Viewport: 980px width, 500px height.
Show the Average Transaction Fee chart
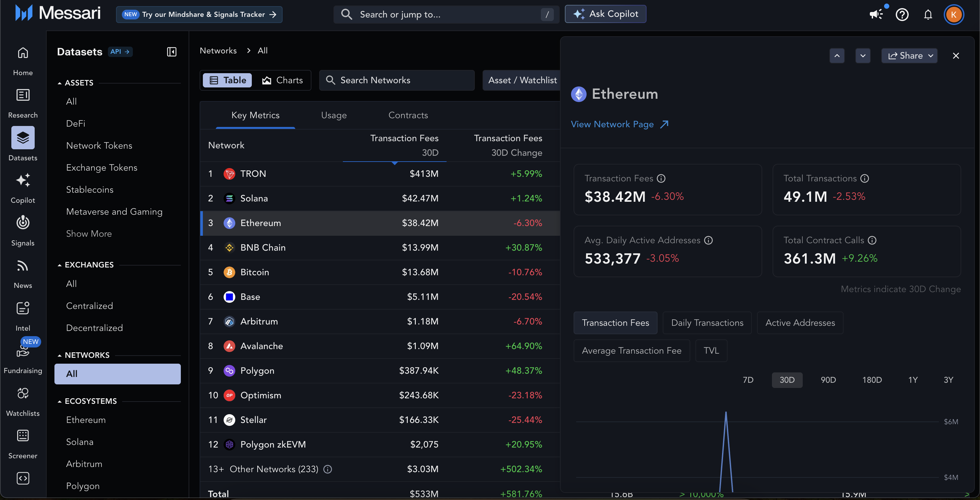click(x=632, y=351)
